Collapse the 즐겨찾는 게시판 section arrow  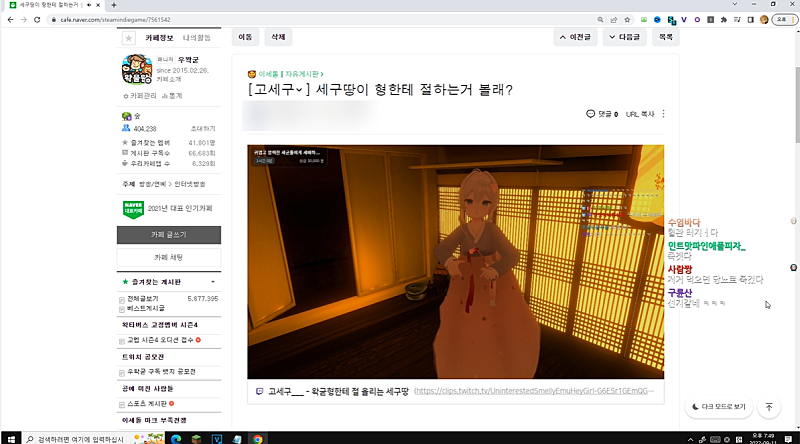214,283
